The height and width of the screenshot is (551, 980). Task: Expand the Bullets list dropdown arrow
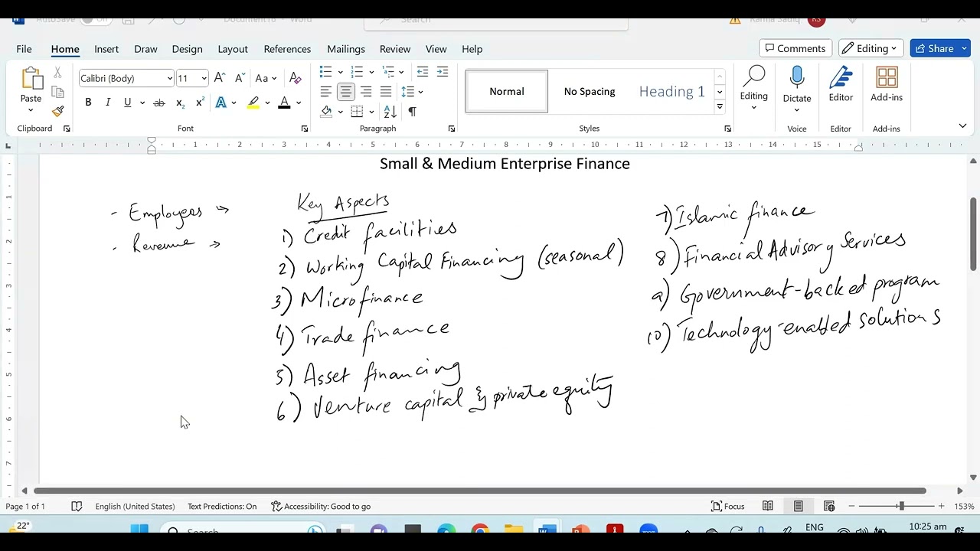pyautogui.click(x=340, y=72)
